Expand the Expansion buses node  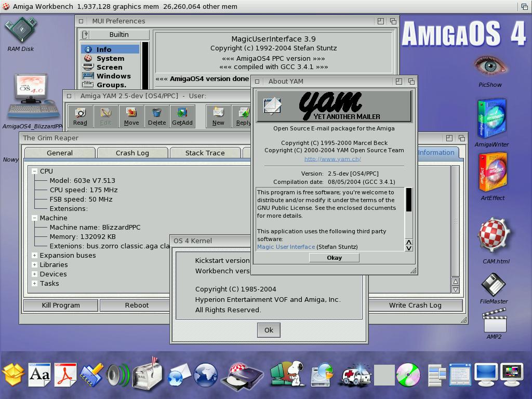pyautogui.click(x=35, y=256)
